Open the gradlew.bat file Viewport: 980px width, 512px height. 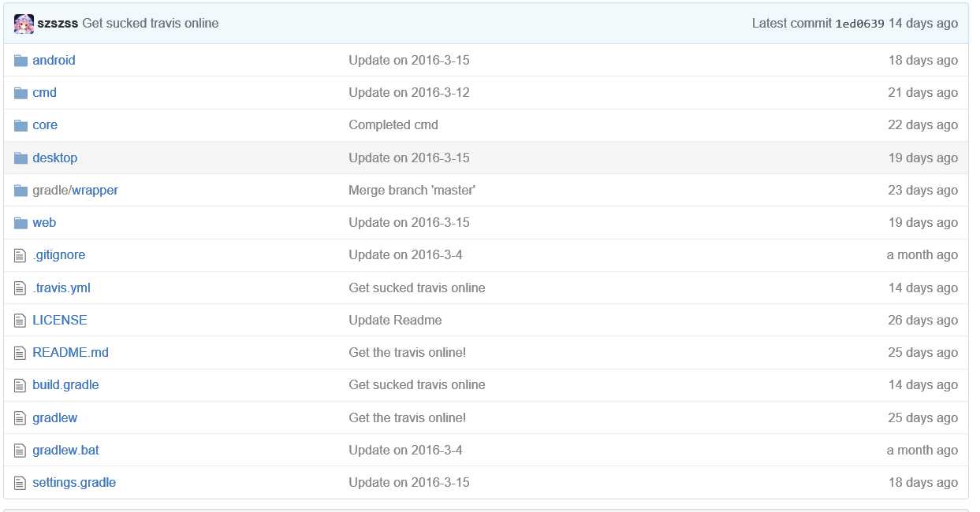[x=65, y=451]
